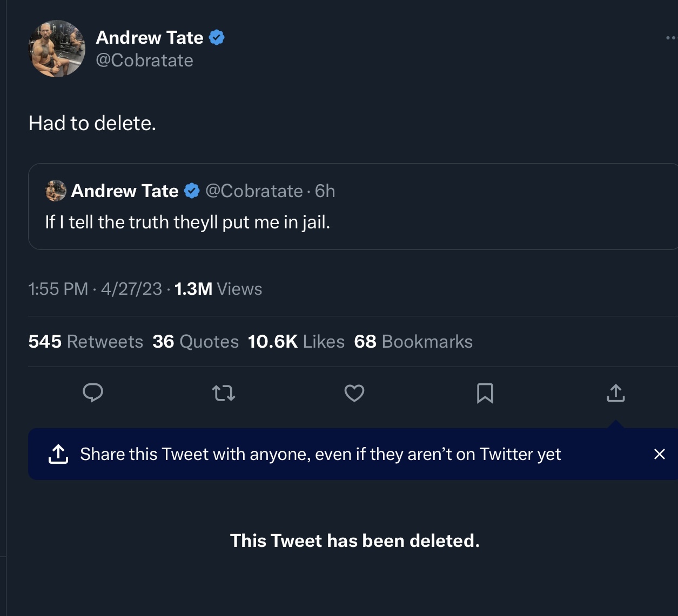The width and height of the screenshot is (678, 616).
Task: View the 545 Retweets list
Action: pyautogui.click(x=85, y=341)
